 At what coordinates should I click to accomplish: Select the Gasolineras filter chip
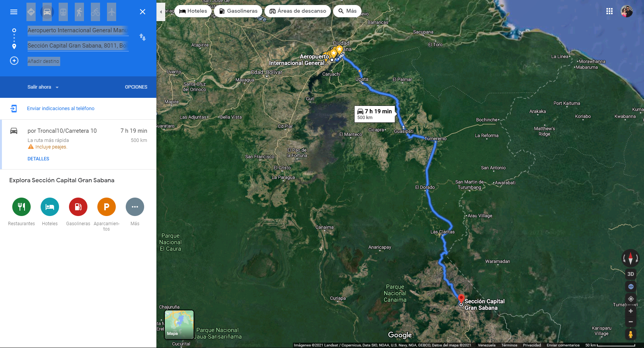(238, 11)
